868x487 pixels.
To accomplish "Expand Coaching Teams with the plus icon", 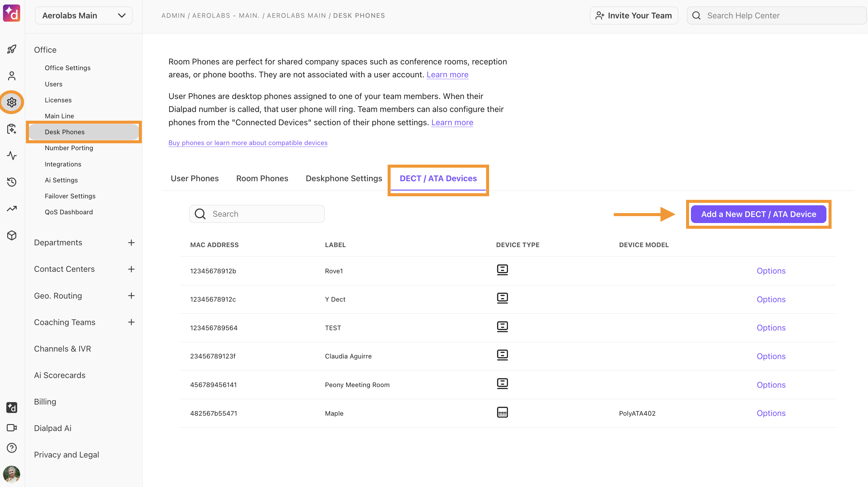I will pyautogui.click(x=131, y=322).
